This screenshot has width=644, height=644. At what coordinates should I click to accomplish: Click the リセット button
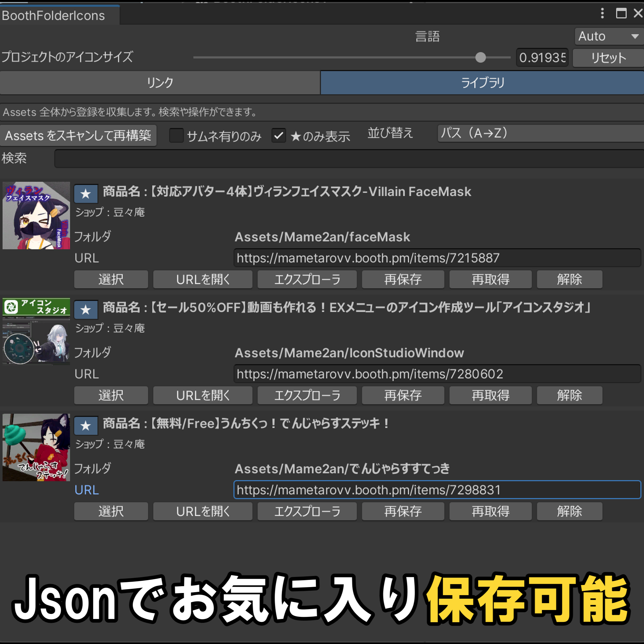tap(607, 57)
